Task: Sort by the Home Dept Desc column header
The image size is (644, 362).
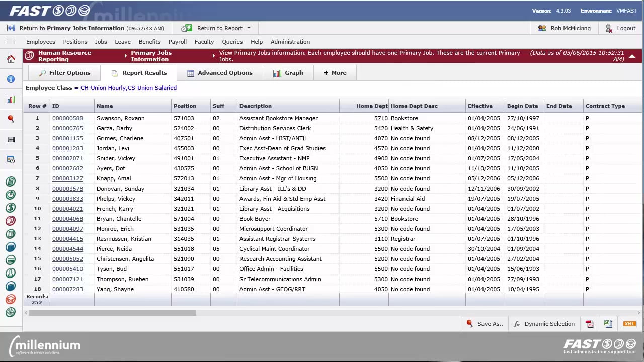Action: tap(414, 106)
